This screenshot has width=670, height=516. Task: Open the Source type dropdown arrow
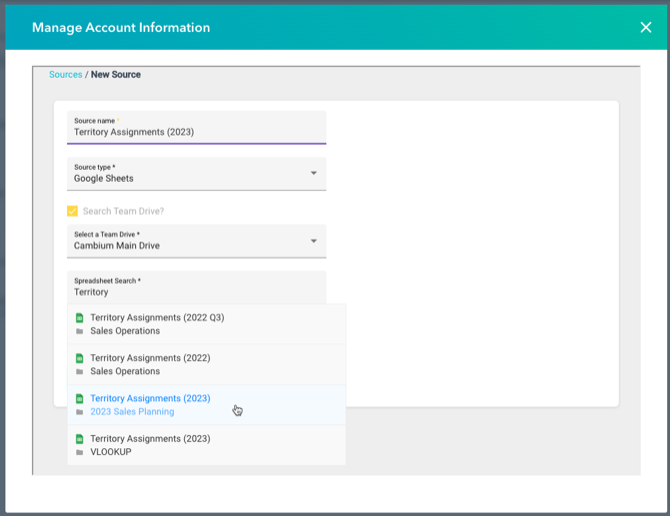pyautogui.click(x=314, y=173)
